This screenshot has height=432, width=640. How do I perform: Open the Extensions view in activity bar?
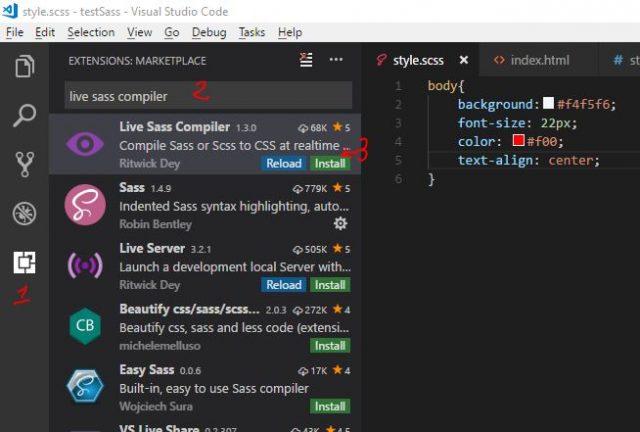[24, 262]
